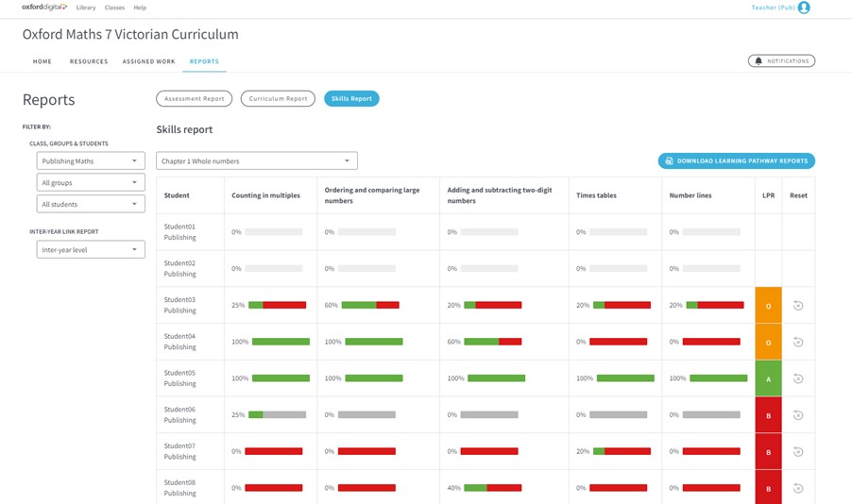The height and width of the screenshot is (504, 852).
Task: Click the Number lines column header
Action: click(690, 195)
